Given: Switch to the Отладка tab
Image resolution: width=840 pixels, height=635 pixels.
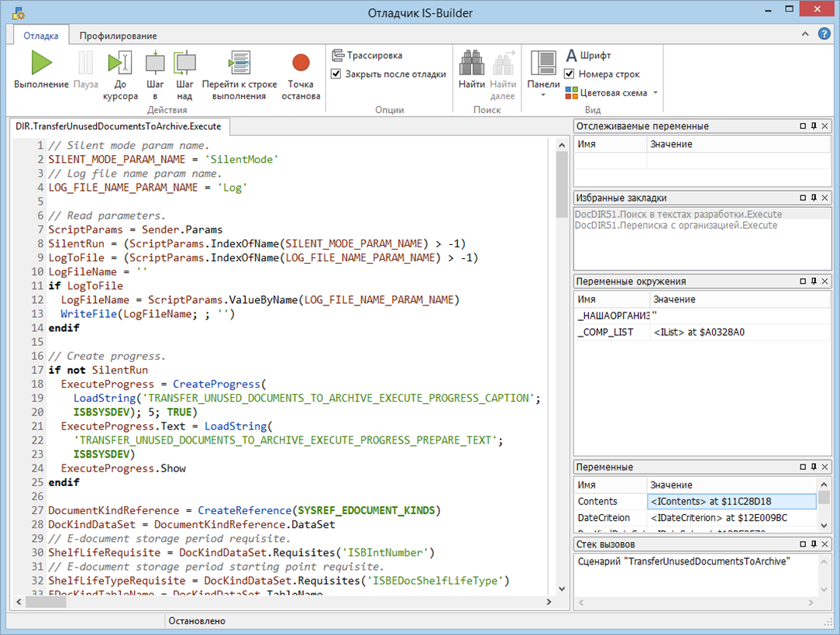Looking at the screenshot, I should [41, 36].
